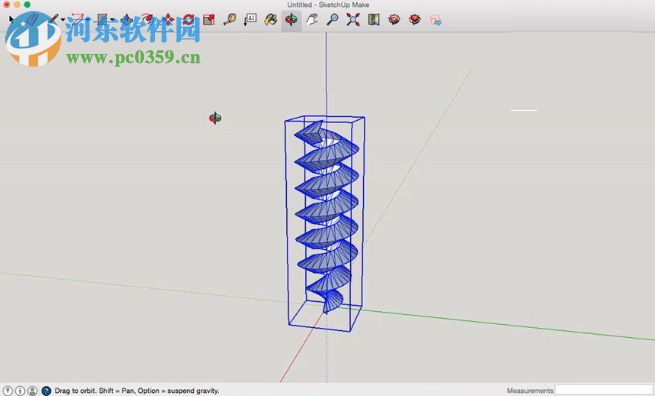The width and height of the screenshot is (655, 396).
Task: Pick the Tape Measure tool
Action: 229,19
